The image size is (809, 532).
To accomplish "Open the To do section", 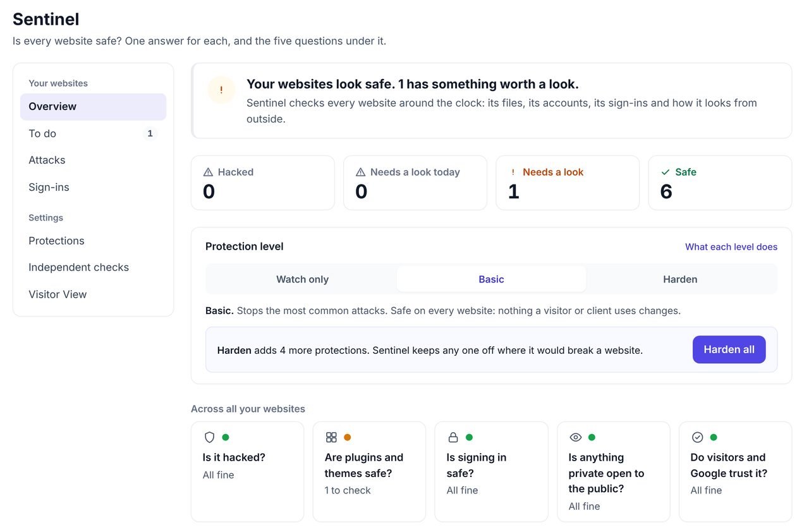I will (x=94, y=133).
